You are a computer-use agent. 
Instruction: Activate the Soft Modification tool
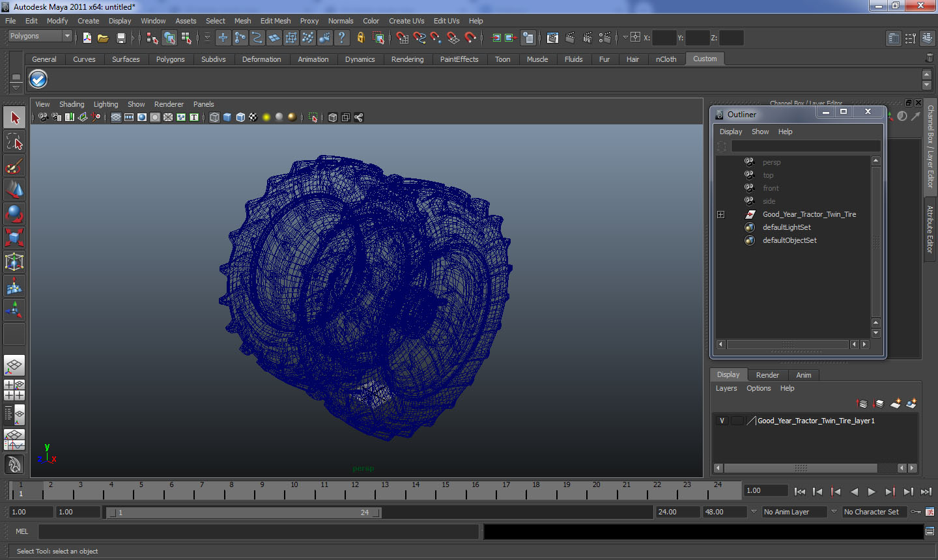click(x=14, y=286)
